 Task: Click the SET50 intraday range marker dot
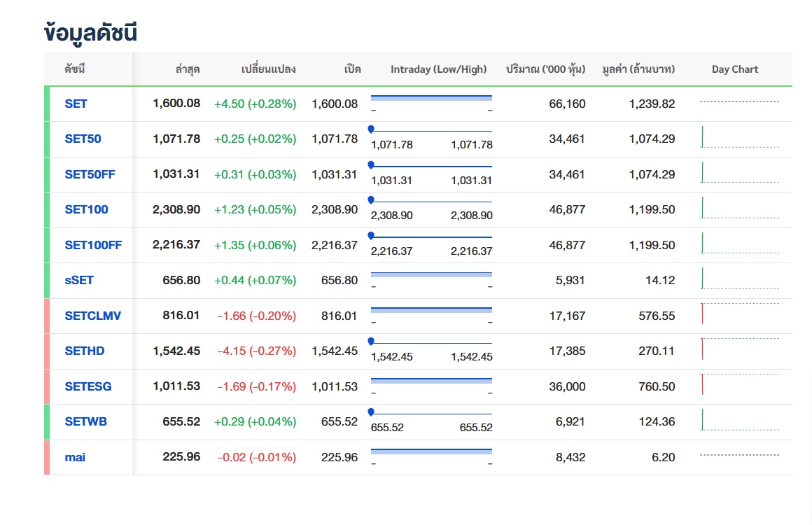(x=371, y=129)
